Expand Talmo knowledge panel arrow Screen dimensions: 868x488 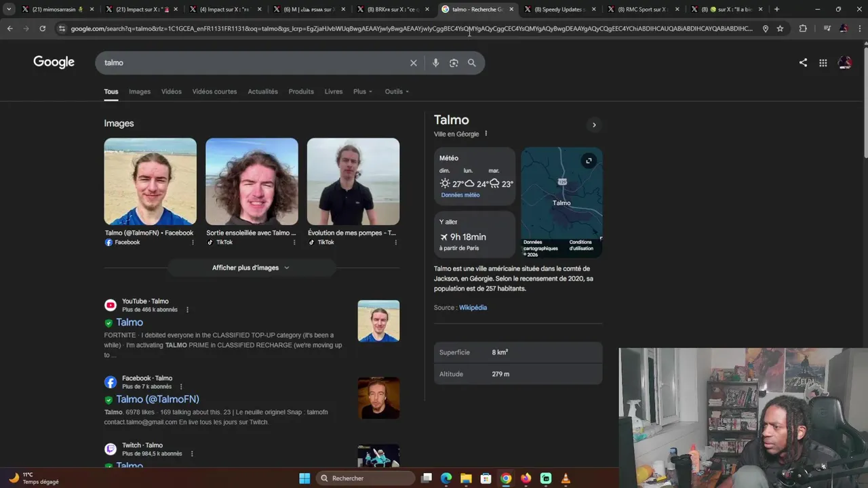tap(594, 125)
